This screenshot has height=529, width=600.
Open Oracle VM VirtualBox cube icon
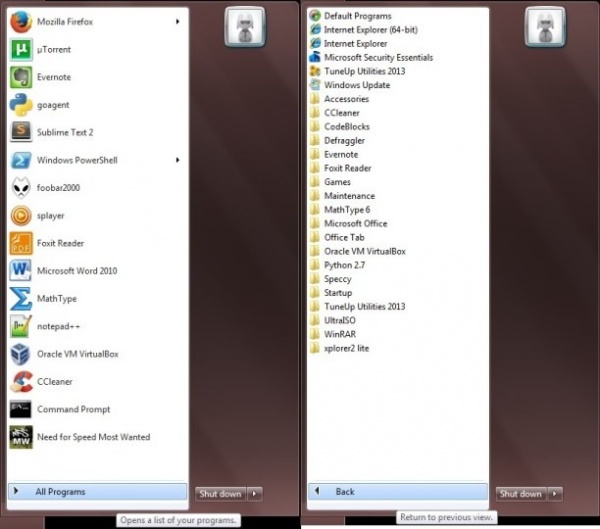[x=21, y=354]
